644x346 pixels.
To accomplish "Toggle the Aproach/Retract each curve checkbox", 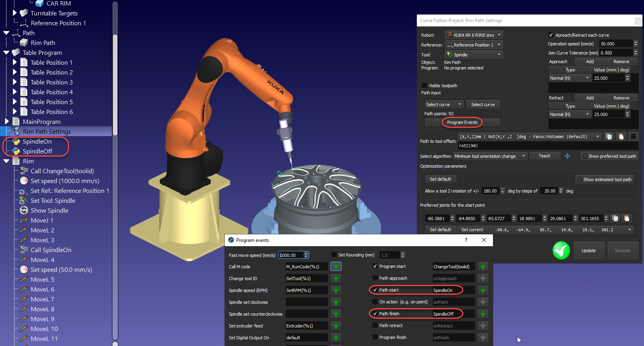I will click(551, 35).
